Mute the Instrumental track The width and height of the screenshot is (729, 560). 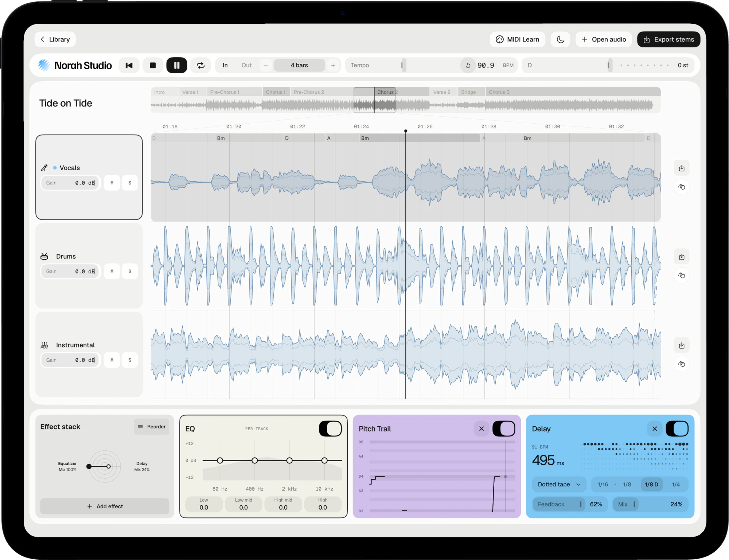tap(112, 360)
